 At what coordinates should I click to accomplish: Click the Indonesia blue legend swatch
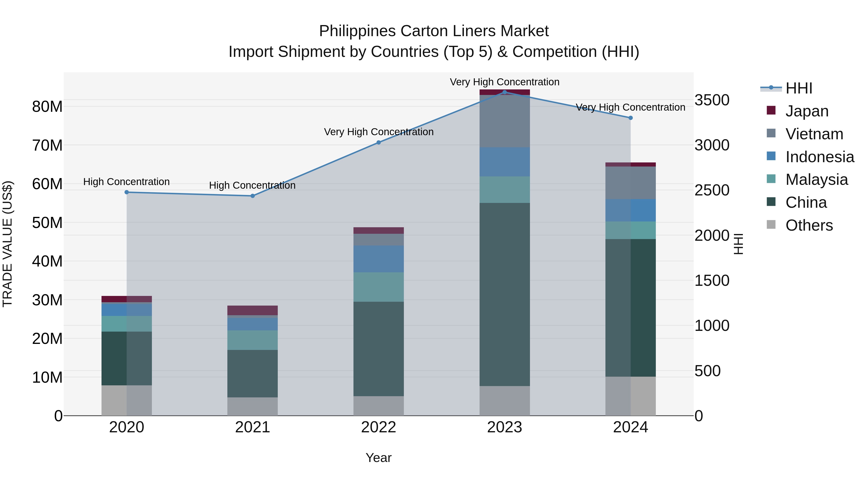coord(771,156)
